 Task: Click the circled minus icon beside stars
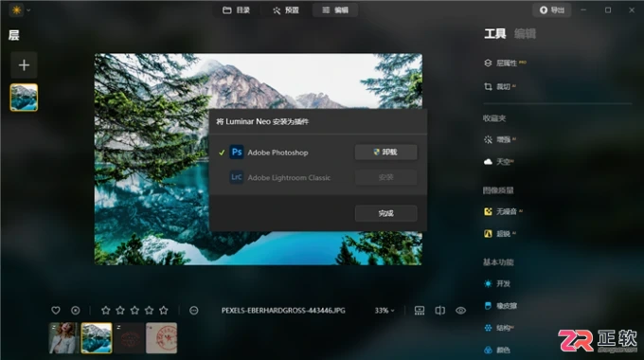pos(194,311)
